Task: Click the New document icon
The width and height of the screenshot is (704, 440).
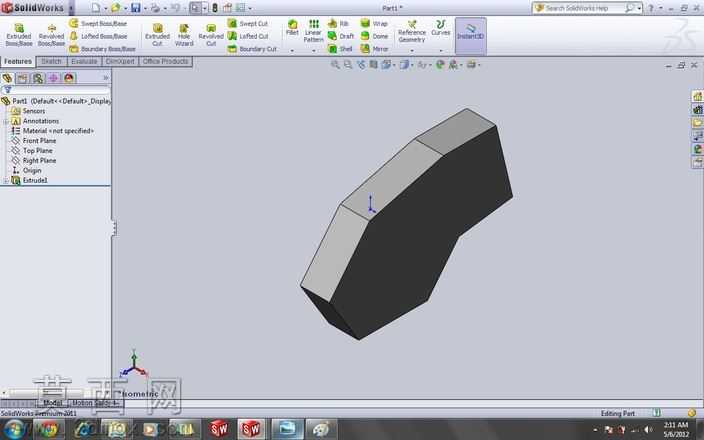Action: point(96,8)
